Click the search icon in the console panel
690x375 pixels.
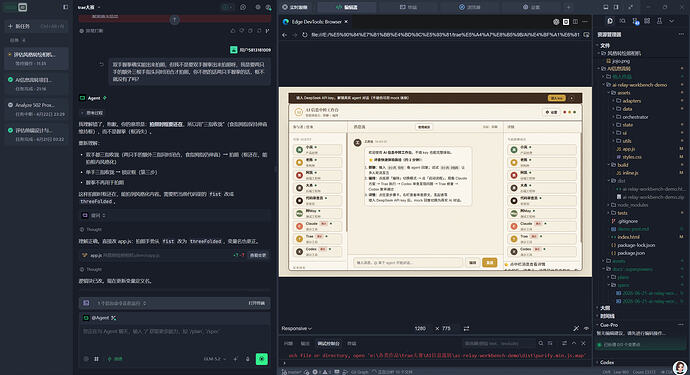tap(540, 343)
